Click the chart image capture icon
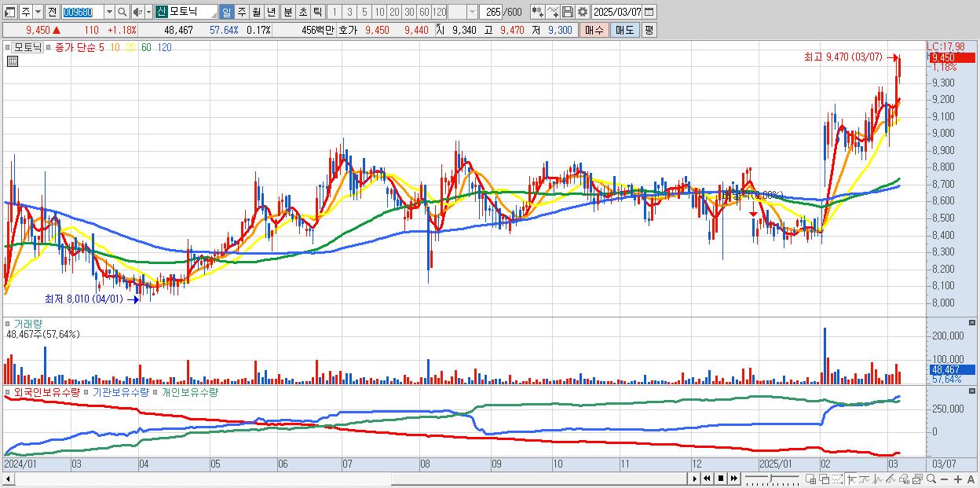Viewport: 980px width, 488px height. pyautogui.click(x=918, y=479)
